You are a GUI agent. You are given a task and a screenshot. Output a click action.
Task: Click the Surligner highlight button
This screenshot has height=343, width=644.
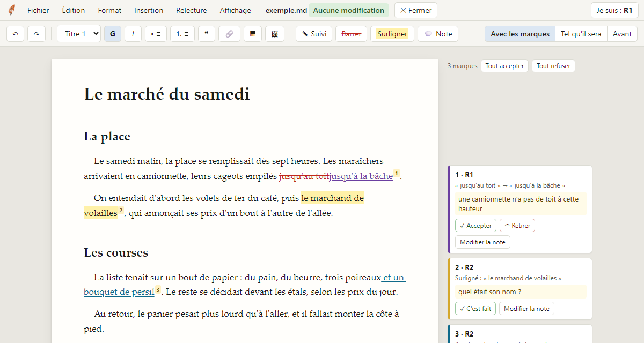(392, 34)
